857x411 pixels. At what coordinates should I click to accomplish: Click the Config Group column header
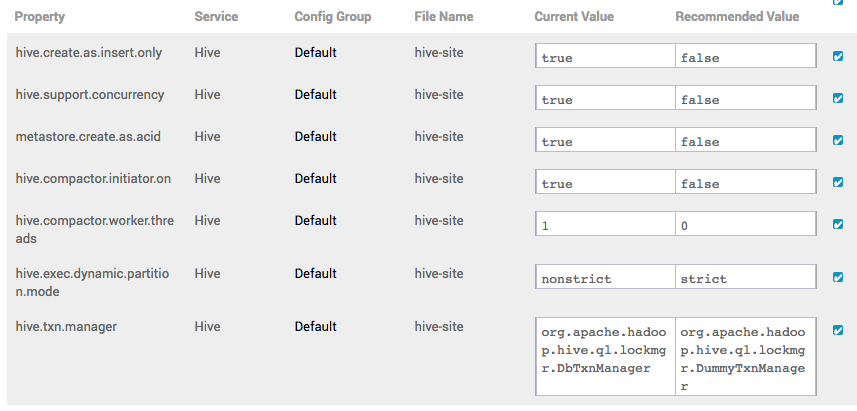pyautogui.click(x=333, y=17)
